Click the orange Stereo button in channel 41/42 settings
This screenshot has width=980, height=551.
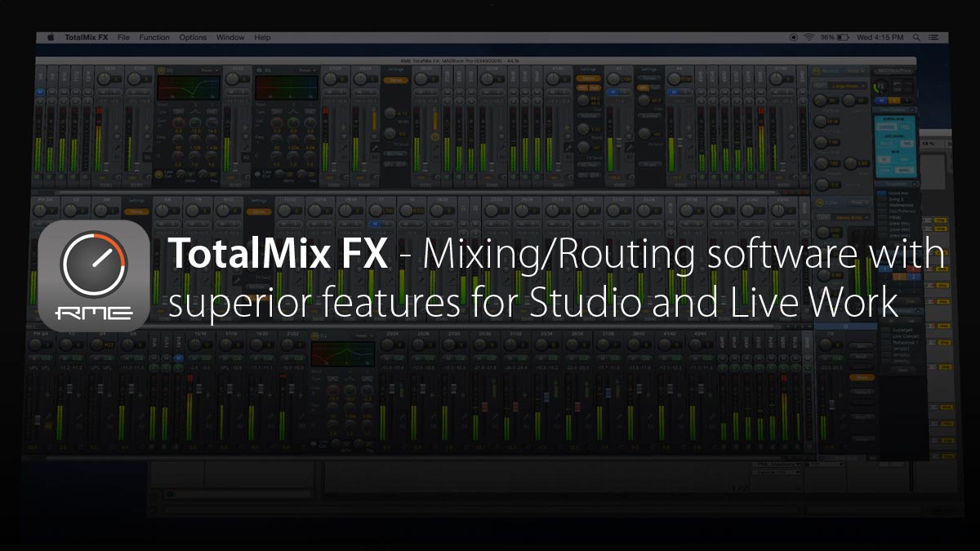pos(586,79)
